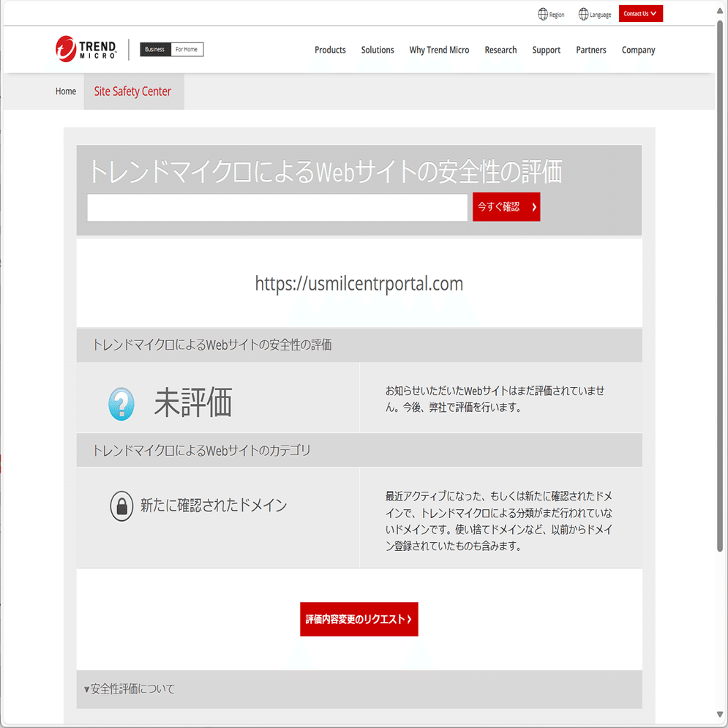Open the Support menu

[546, 50]
